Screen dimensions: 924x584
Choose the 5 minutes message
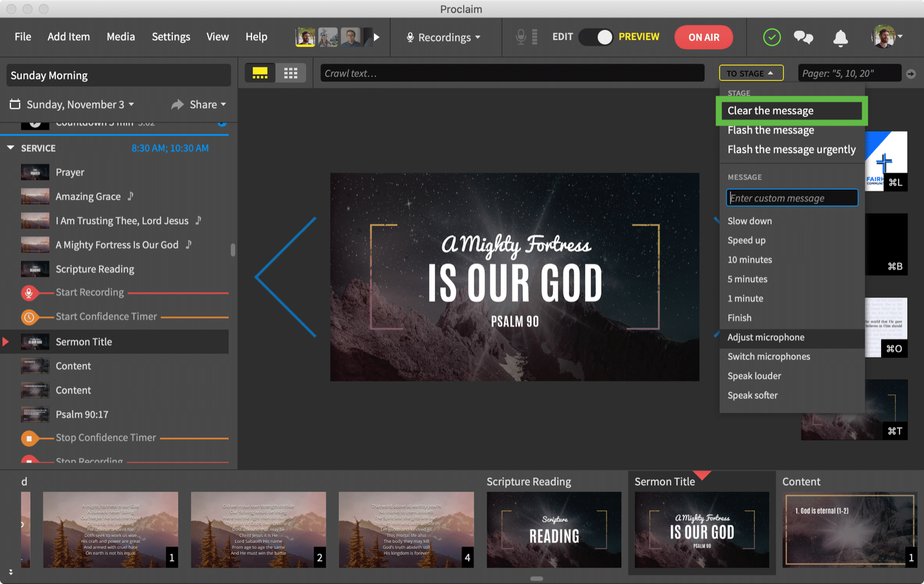791,279
